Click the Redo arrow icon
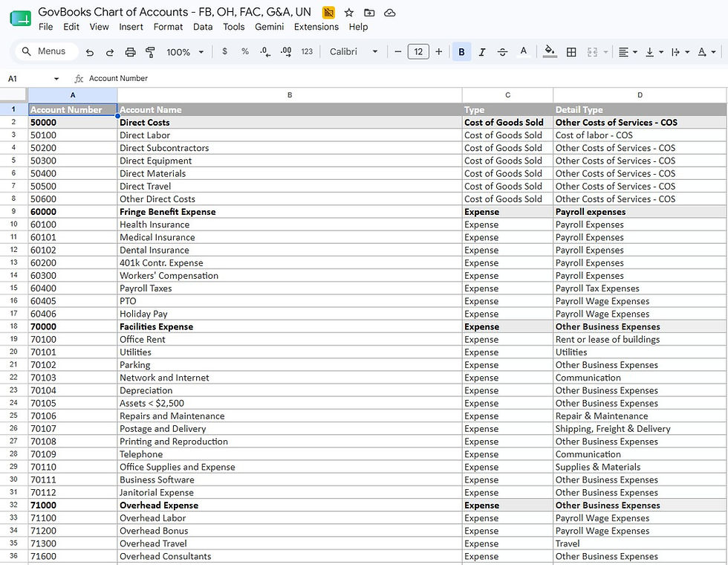The height and width of the screenshot is (565, 728). tap(110, 52)
